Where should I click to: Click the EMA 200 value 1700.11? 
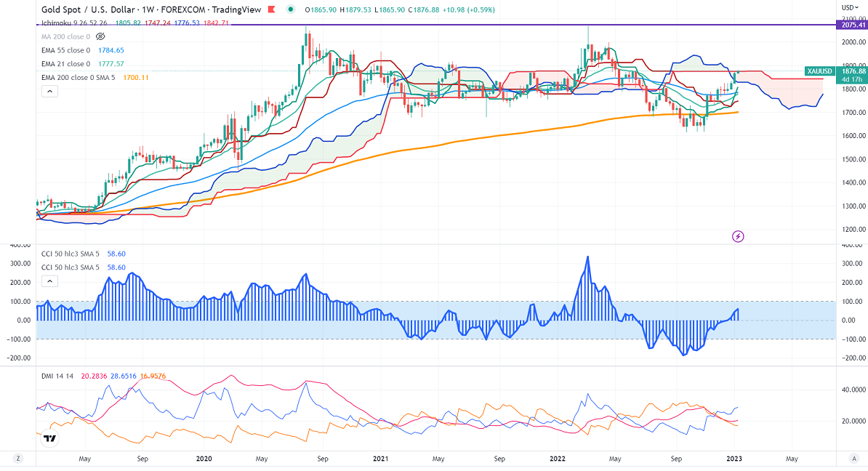[x=136, y=78]
